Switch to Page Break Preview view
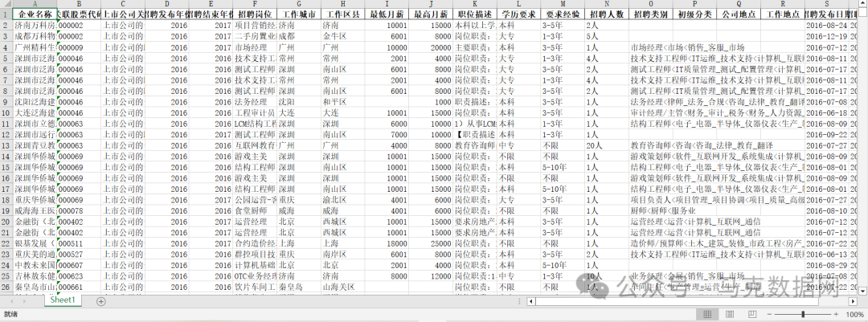This screenshot has width=868, height=322. coord(751,314)
